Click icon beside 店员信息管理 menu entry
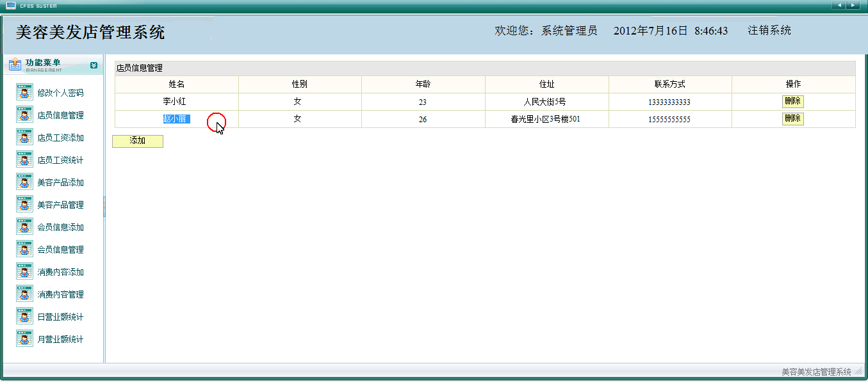The image size is (868, 382). (24, 115)
